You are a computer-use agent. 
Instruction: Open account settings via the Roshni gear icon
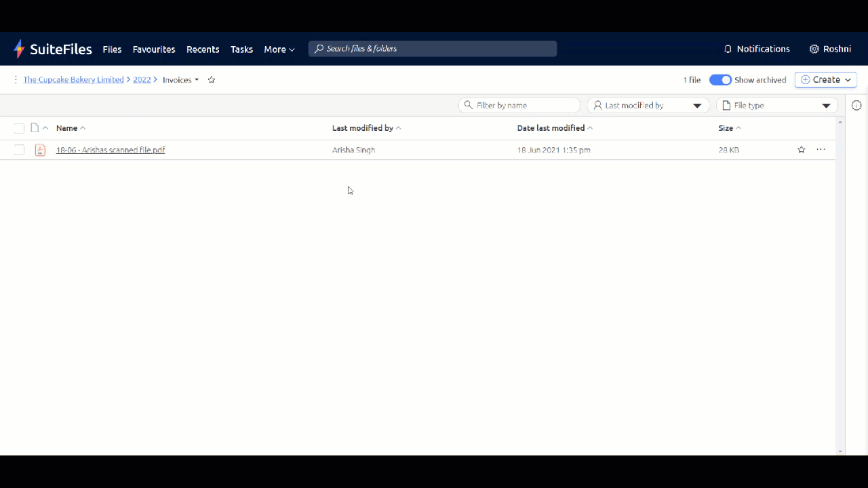[814, 49]
